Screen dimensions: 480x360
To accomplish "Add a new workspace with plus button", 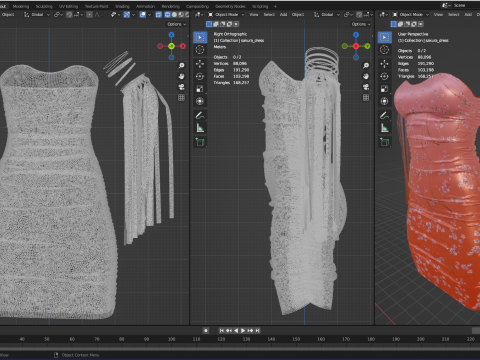I will (x=275, y=6).
